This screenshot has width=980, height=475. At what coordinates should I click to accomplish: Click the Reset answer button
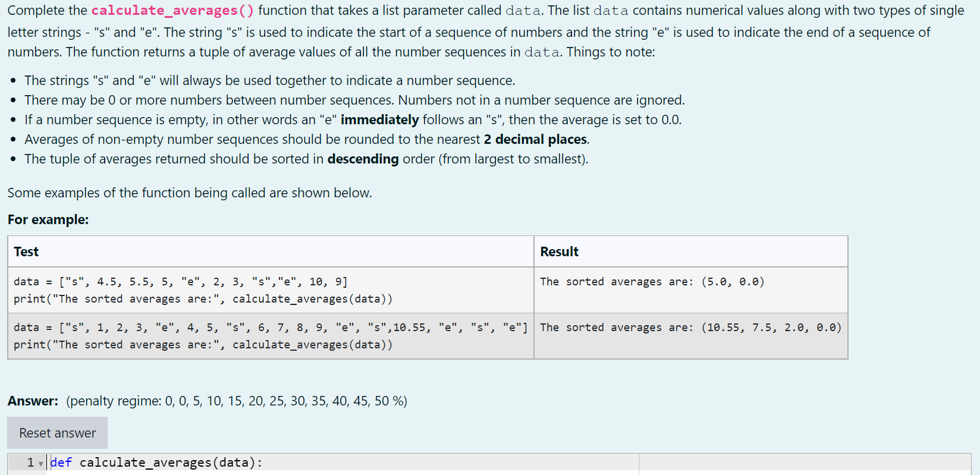(x=57, y=433)
